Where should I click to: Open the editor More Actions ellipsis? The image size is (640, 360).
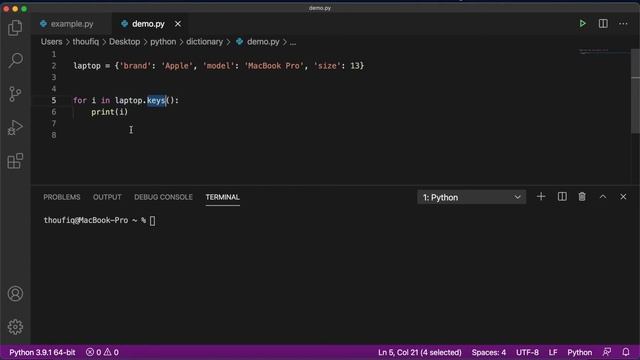(623, 24)
